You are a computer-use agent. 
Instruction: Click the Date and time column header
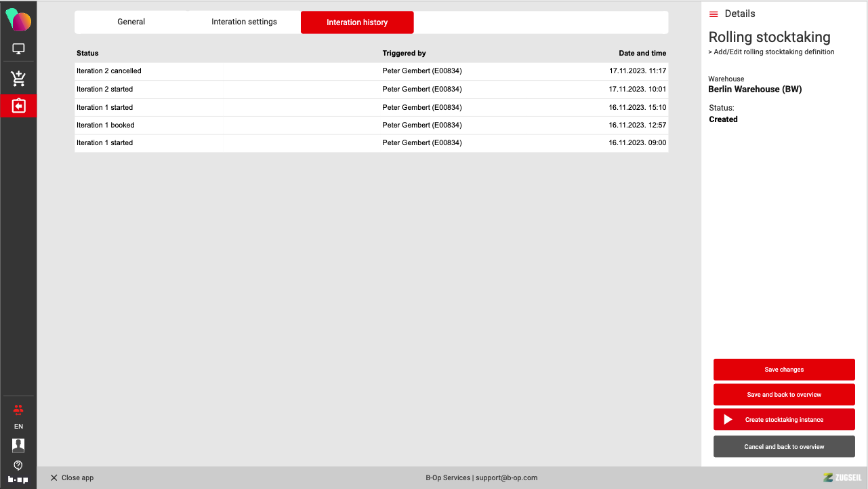(x=642, y=53)
